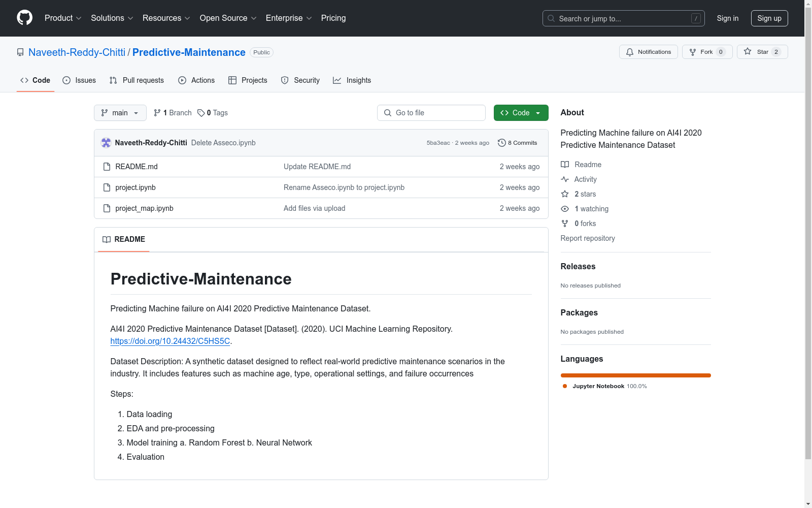
Task: Click the README.md file icon
Action: pos(107,166)
